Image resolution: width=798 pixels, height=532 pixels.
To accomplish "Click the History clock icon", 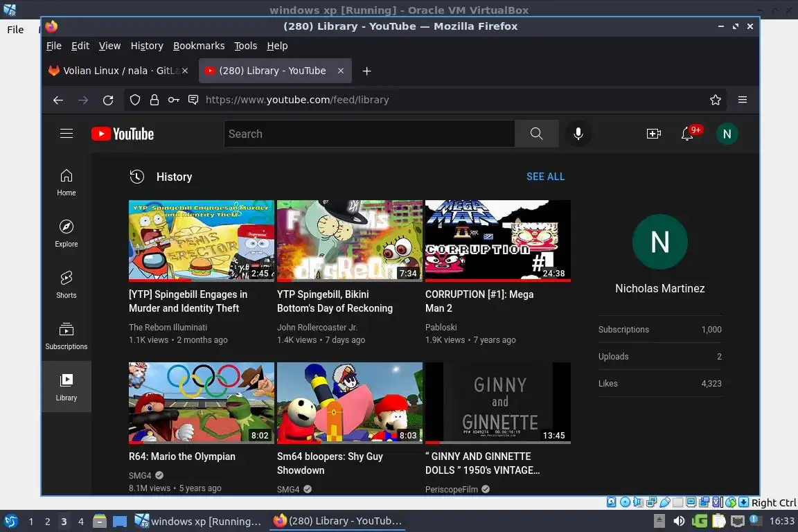I will click(x=137, y=177).
